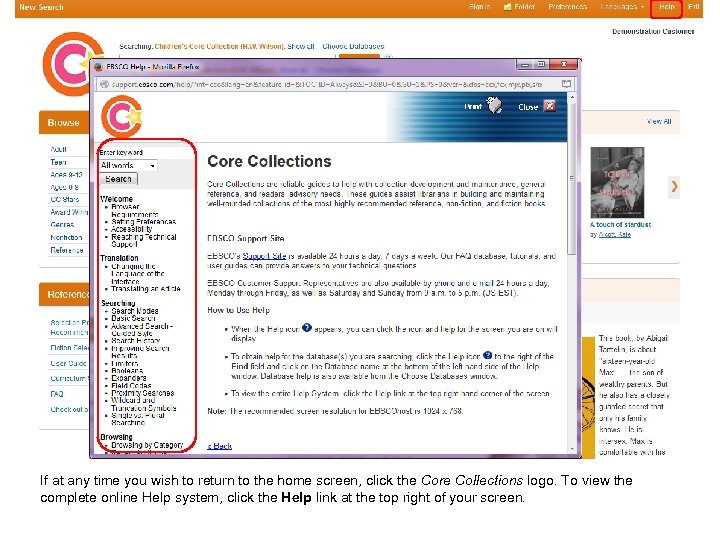Toggle reader view icon in Firefox address bar
The width and height of the screenshot is (720, 540).
(x=566, y=84)
